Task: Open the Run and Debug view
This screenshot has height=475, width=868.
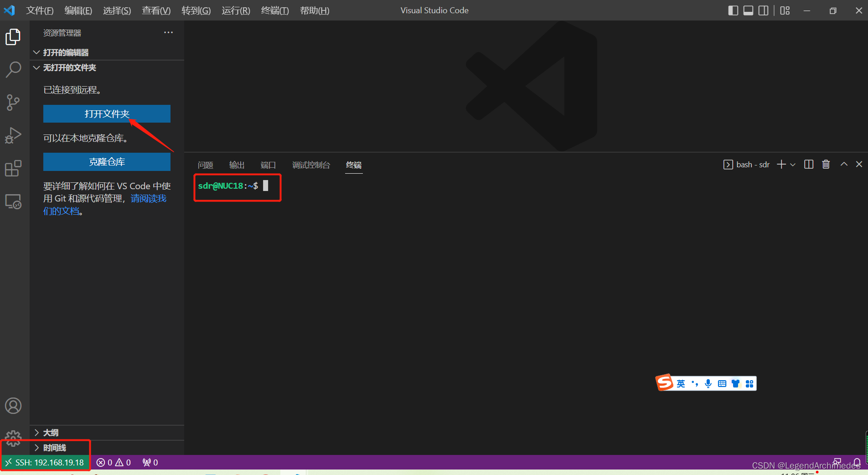Action: 13,135
